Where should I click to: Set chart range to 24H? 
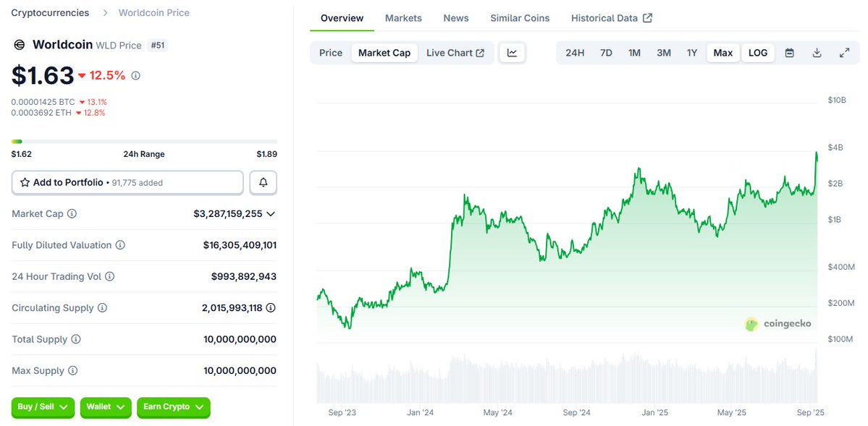[575, 53]
